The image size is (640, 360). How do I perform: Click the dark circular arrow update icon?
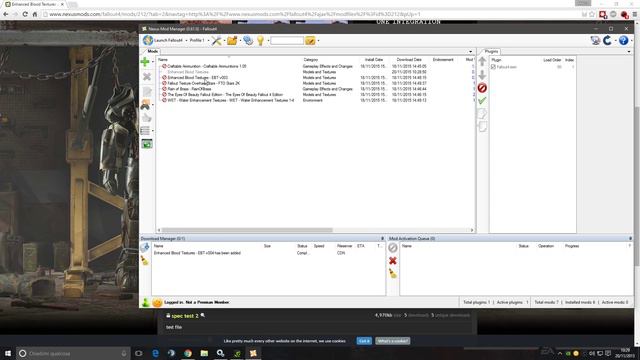click(607, 40)
